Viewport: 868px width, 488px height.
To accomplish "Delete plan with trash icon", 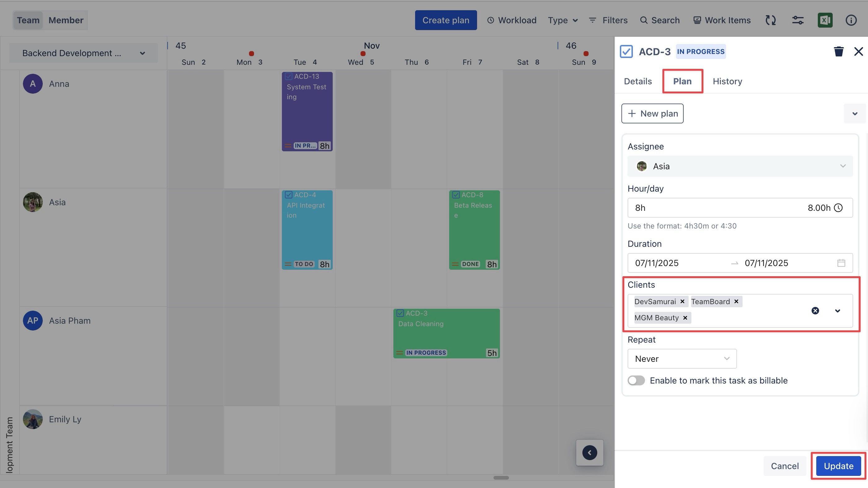I will tap(838, 51).
